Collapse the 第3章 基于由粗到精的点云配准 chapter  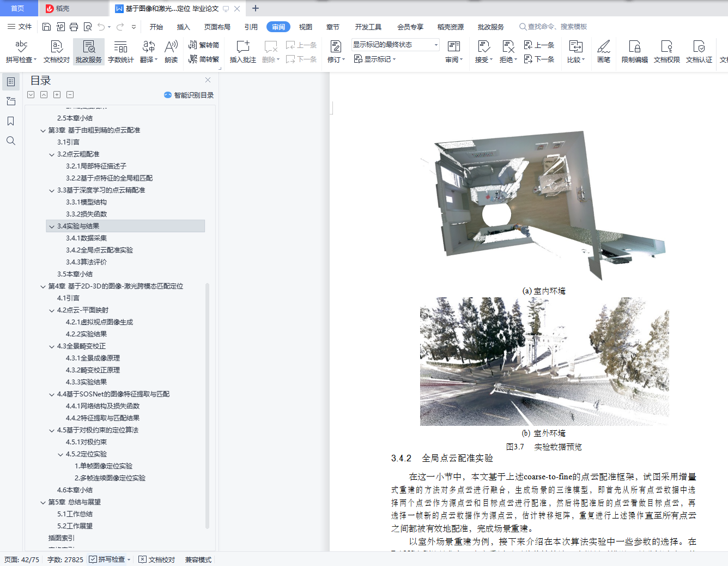(43, 130)
